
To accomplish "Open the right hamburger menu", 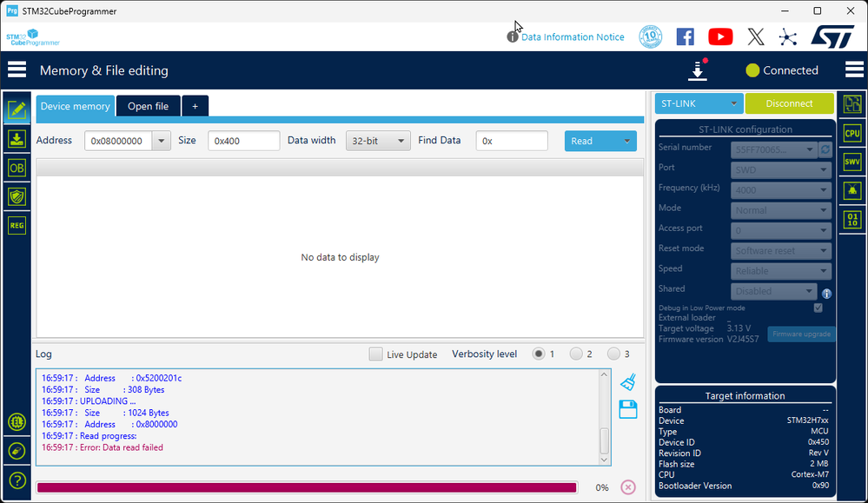I will tap(854, 69).
